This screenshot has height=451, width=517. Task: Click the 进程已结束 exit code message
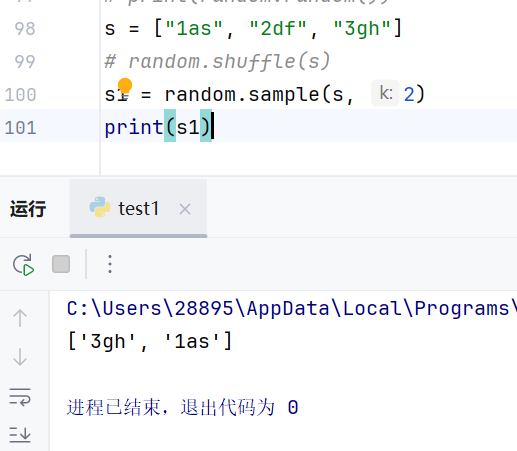pos(183,407)
